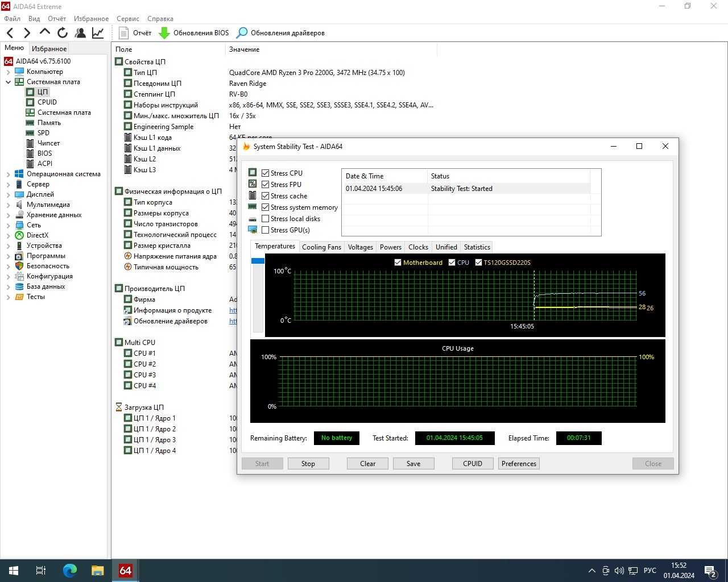Image resolution: width=728 pixels, height=582 pixels.
Task: Click the Forward navigation arrow in toolbar
Action: (27, 33)
